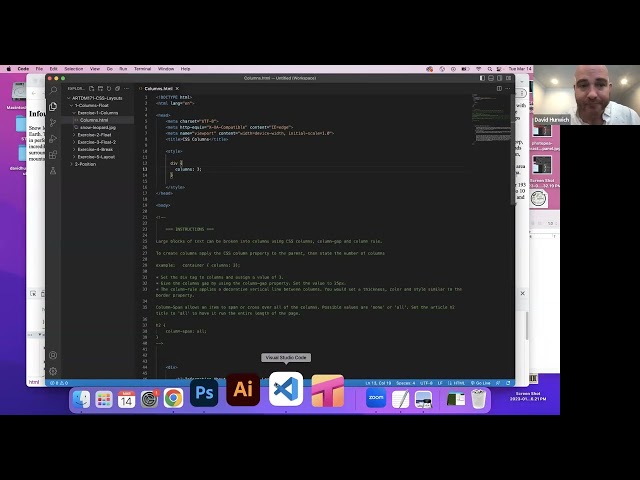Open the Manage gear in activity bar
This screenshot has width=640, height=480.
[53, 371]
